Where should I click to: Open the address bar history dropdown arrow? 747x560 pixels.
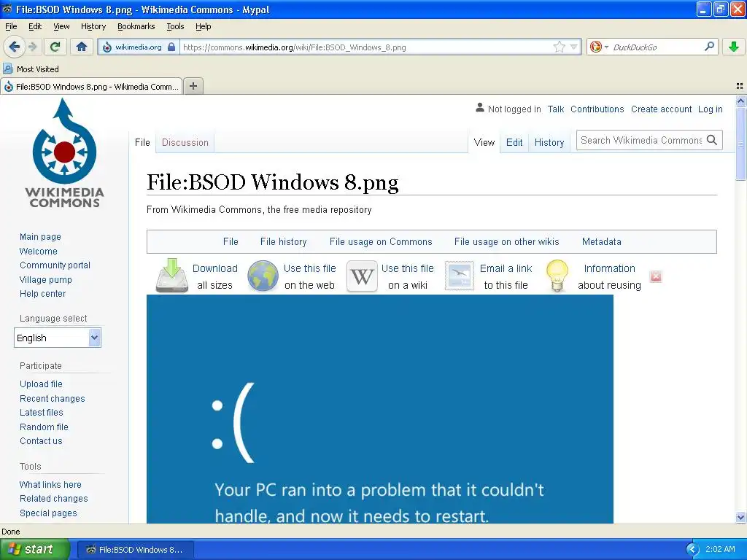[x=573, y=47]
